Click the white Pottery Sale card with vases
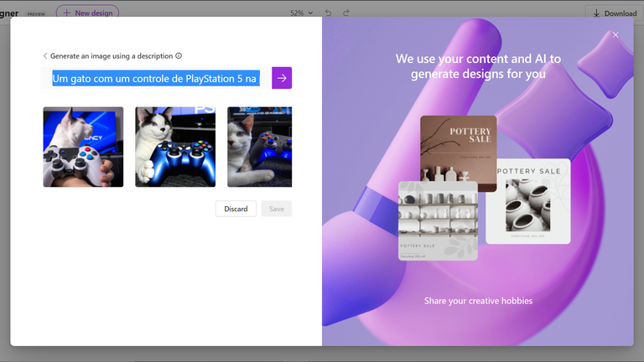 click(x=528, y=201)
